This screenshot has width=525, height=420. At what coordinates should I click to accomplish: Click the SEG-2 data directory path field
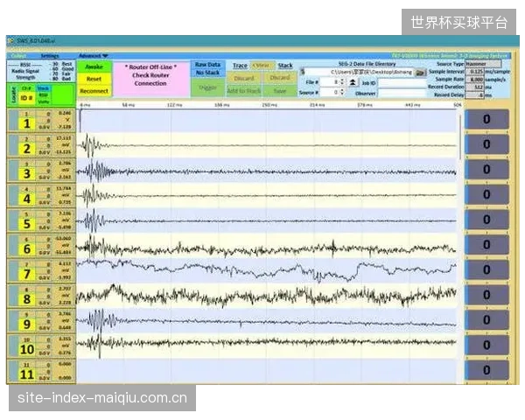tap(360, 73)
